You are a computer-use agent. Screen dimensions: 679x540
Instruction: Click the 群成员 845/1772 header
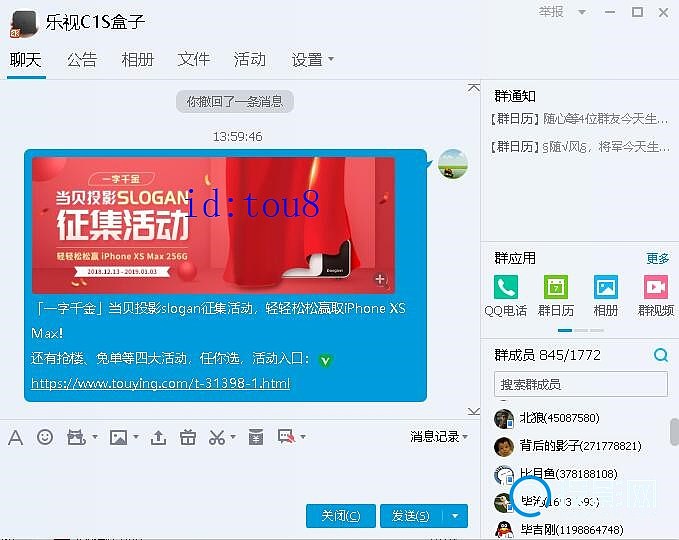547,355
